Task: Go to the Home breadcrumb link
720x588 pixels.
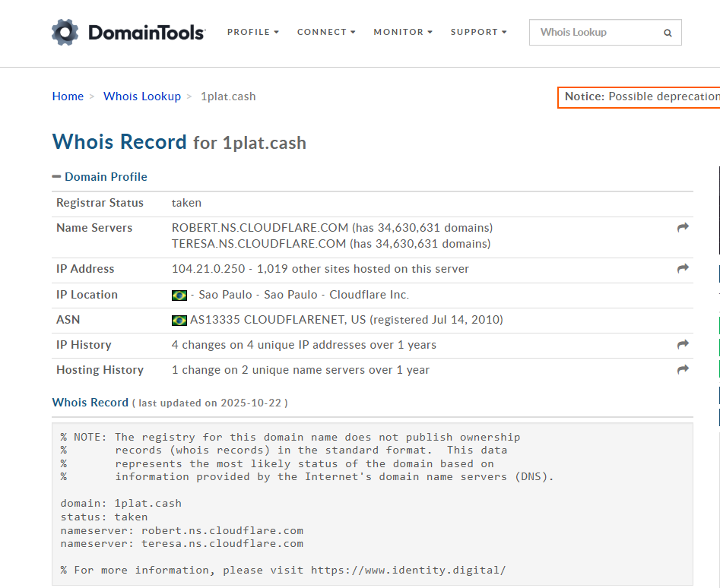Action: pyautogui.click(x=68, y=96)
